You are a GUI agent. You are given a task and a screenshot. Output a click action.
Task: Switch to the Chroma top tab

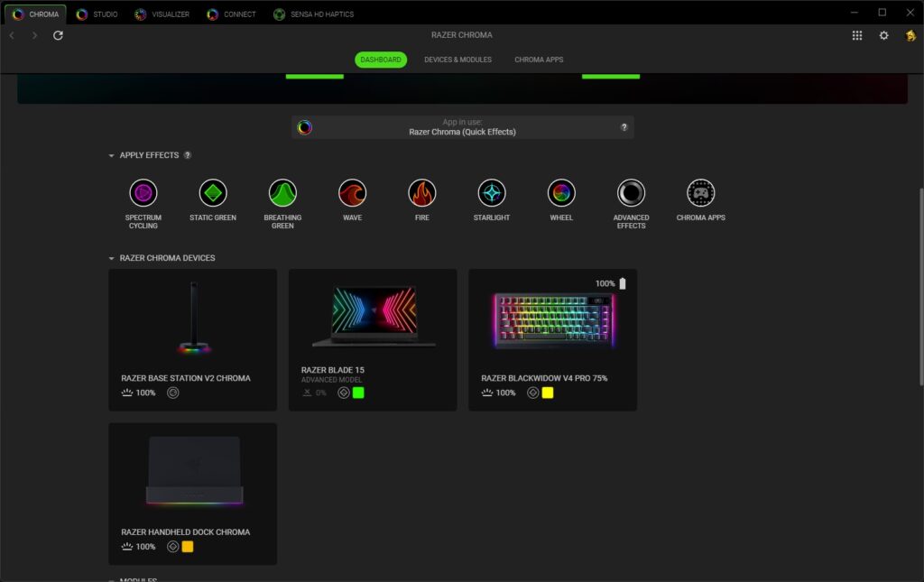(35, 14)
